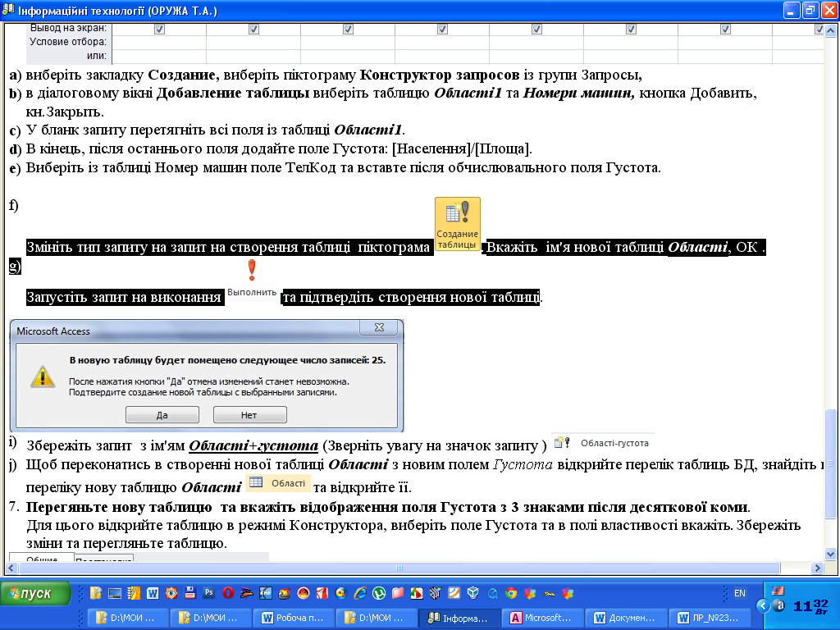This screenshot has width=840, height=630.
Task: Toggle sixth Вывод на экран checkbox
Action: point(631,29)
